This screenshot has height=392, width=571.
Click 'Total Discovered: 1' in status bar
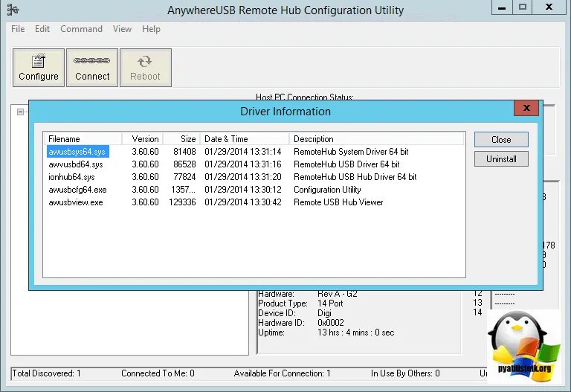47,373
